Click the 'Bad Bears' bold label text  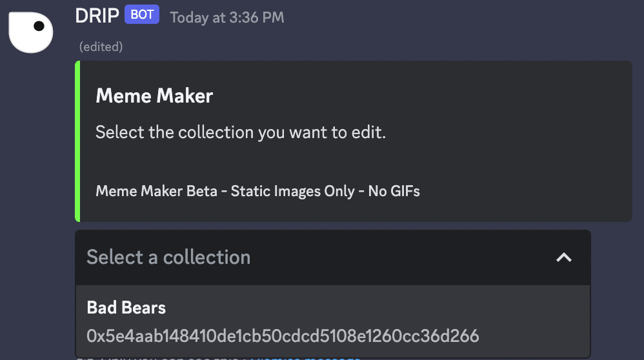126,308
